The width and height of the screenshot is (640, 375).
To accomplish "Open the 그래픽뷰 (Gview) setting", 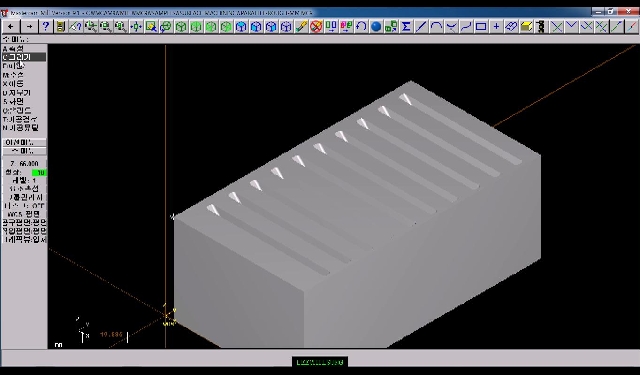I will (24, 240).
